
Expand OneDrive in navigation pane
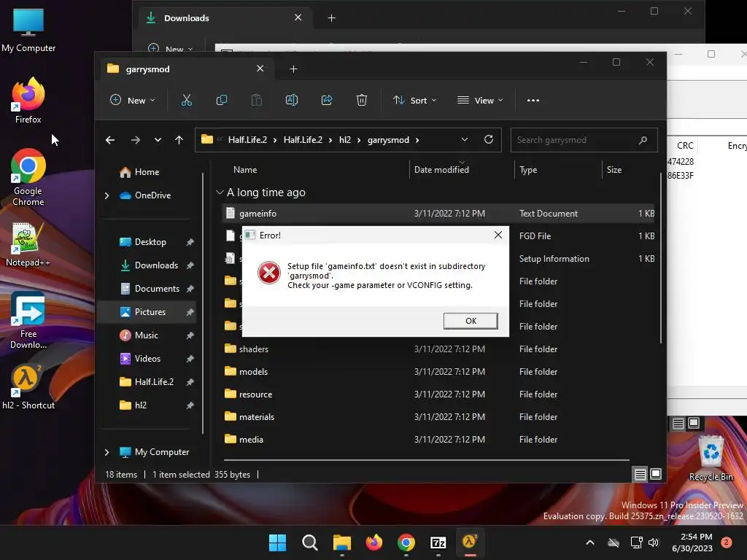point(107,195)
